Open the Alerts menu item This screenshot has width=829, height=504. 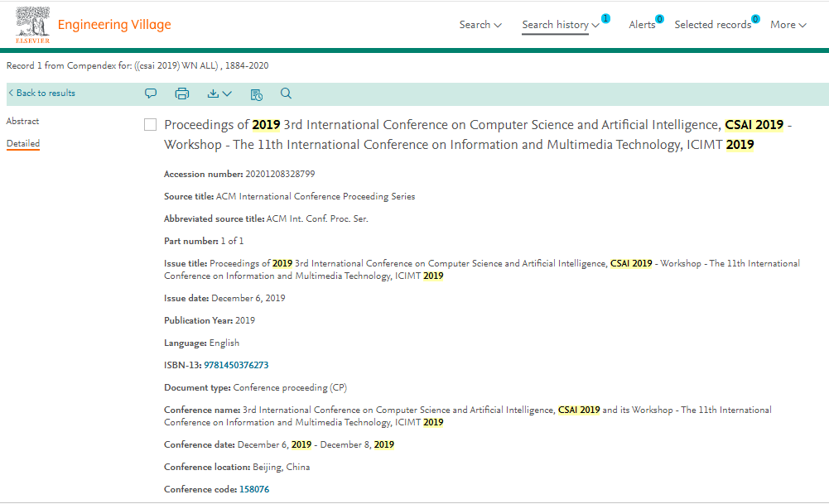click(x=642, y=25)
